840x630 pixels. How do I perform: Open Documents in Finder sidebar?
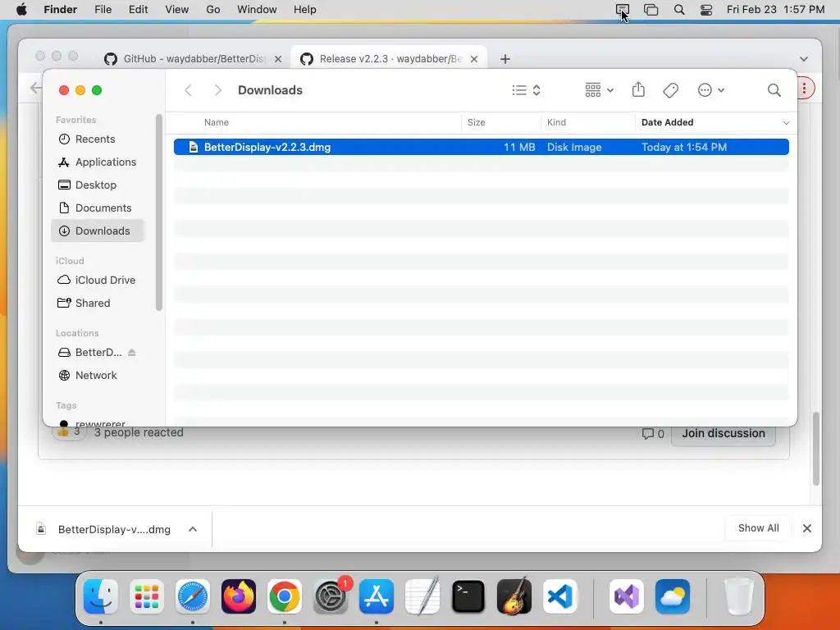point(98,208)
